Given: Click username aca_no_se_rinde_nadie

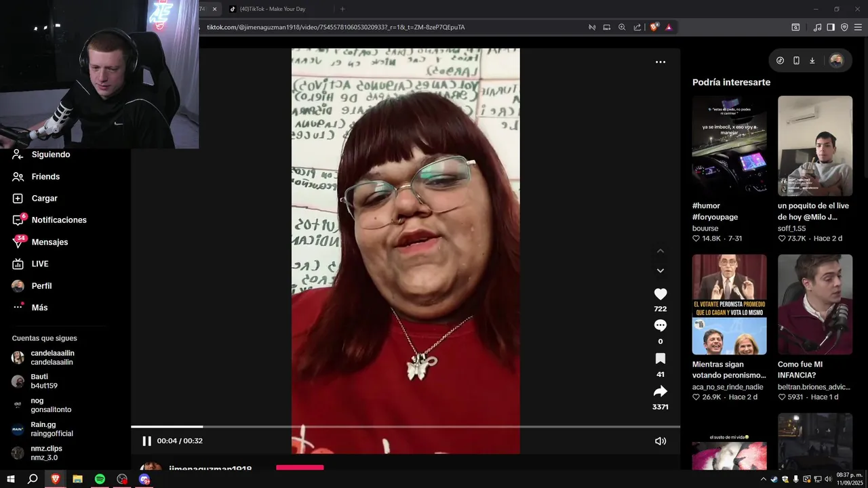Looking at the screenshot, I should (x=728, y=387).
